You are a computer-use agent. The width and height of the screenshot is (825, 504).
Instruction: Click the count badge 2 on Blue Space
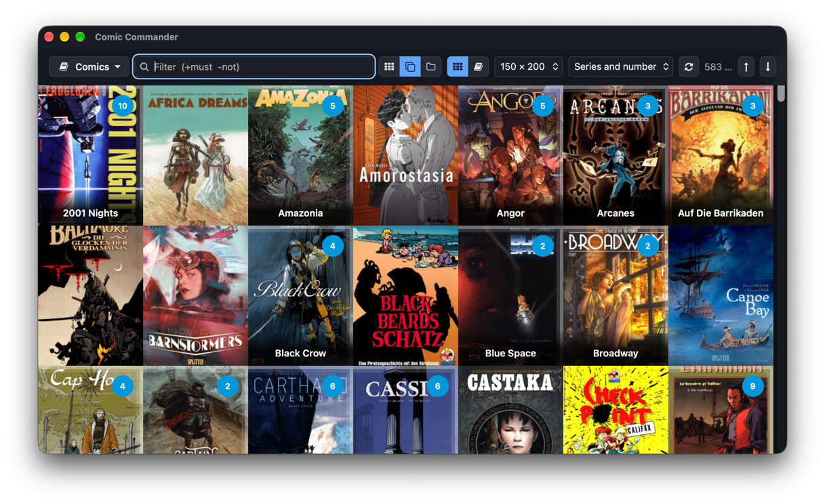(x=542, y=246)
